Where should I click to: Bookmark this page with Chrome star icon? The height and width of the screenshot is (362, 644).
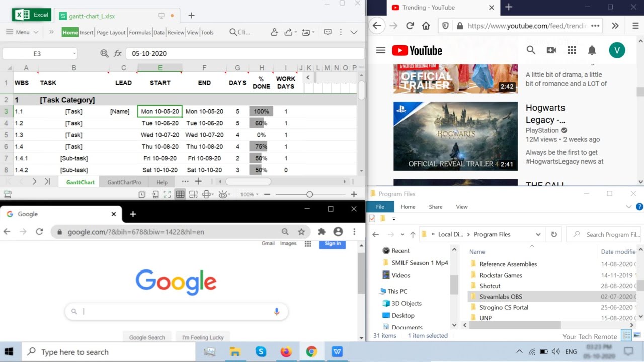point(301,232)
